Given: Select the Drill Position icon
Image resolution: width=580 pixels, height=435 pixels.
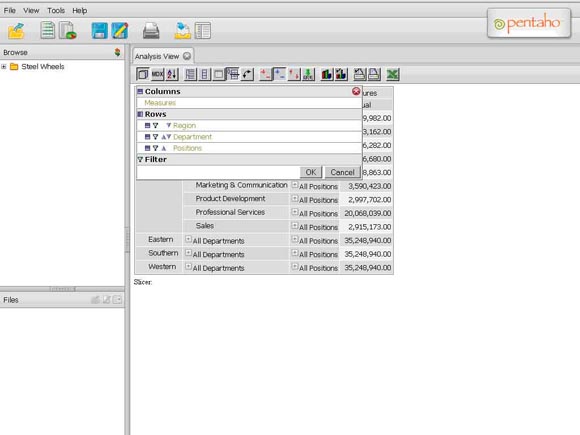Looking at the screenshot, I should click(279, 74).
